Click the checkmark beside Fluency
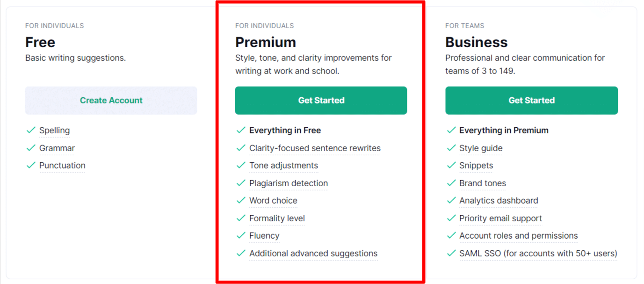 click(x=241, y=236)
